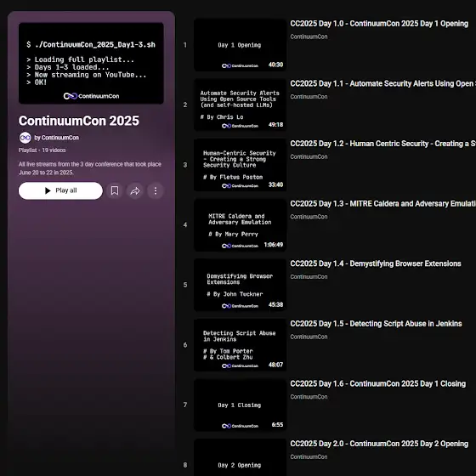Save playlist with the bookmark icon
The image size is (476, 476).
(x=115, y=190)
